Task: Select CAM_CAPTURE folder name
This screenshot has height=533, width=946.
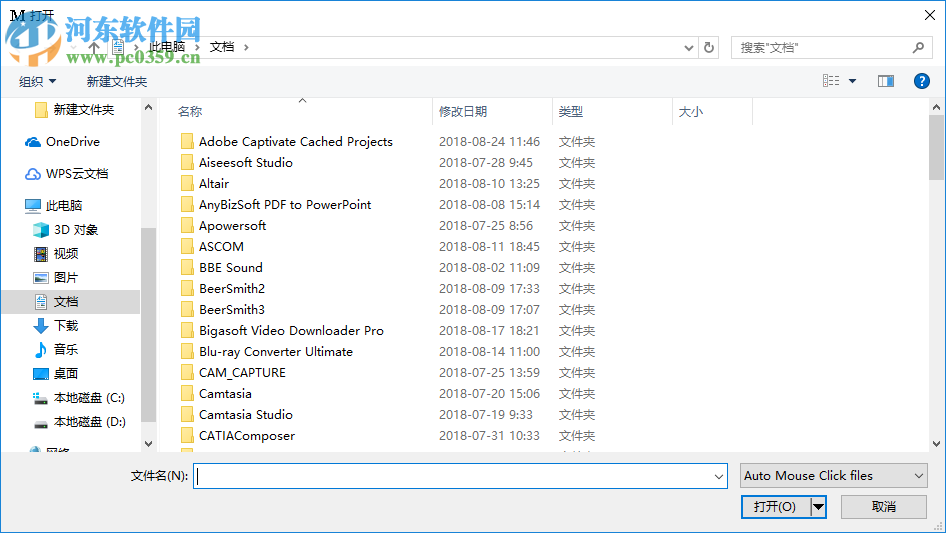Action: pyautogui.click(x=243, y=372)
